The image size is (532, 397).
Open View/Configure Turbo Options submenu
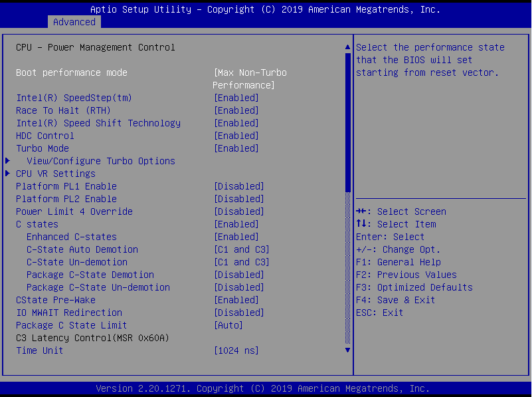[100, 161]
